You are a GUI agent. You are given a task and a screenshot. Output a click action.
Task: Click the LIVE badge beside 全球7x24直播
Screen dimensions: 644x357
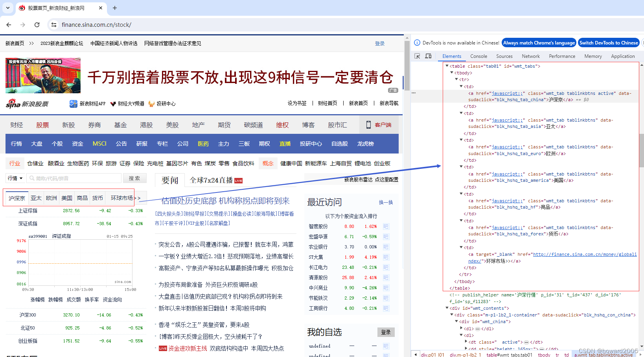(238, 181)
